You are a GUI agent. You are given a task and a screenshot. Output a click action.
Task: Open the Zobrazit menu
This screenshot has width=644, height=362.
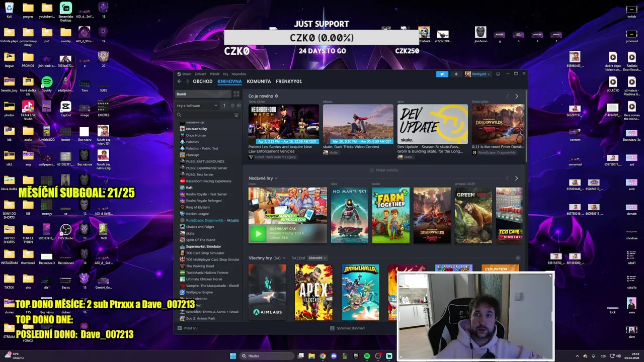200,74
